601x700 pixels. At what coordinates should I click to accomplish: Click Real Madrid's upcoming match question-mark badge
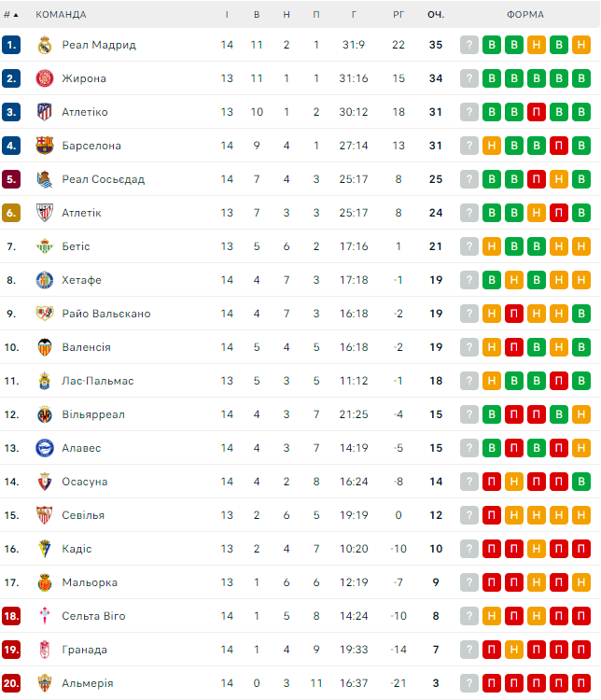468,45
